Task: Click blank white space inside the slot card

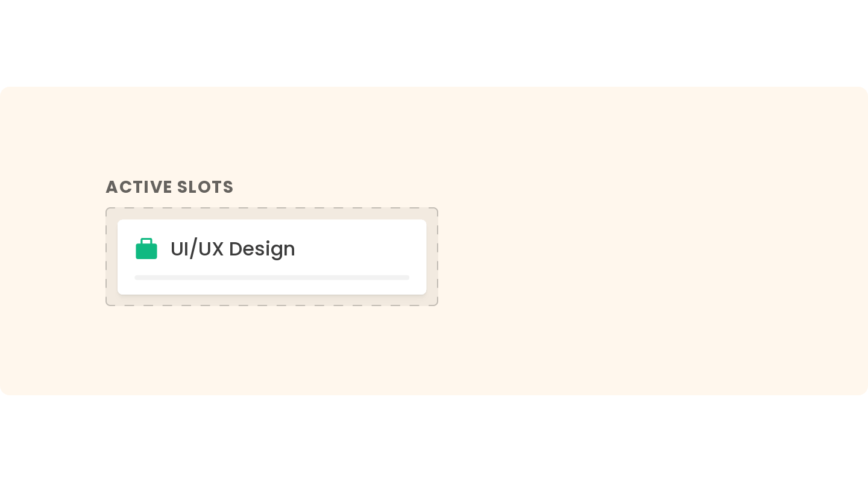Action: tap(356, 249)
